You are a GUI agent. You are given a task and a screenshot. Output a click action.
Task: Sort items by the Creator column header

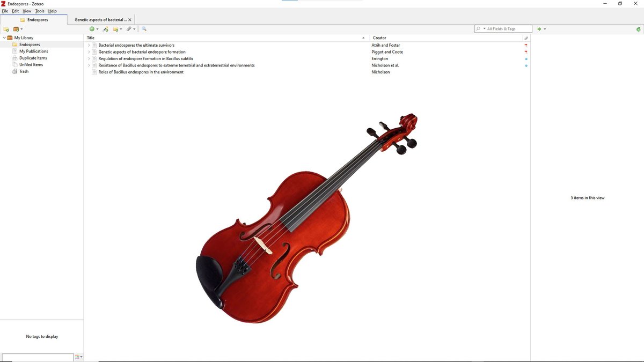click(446, 38)
